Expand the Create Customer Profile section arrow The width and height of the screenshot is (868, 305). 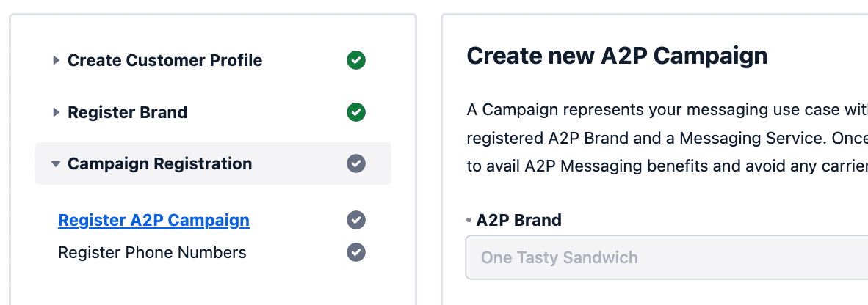coord(56,61)
